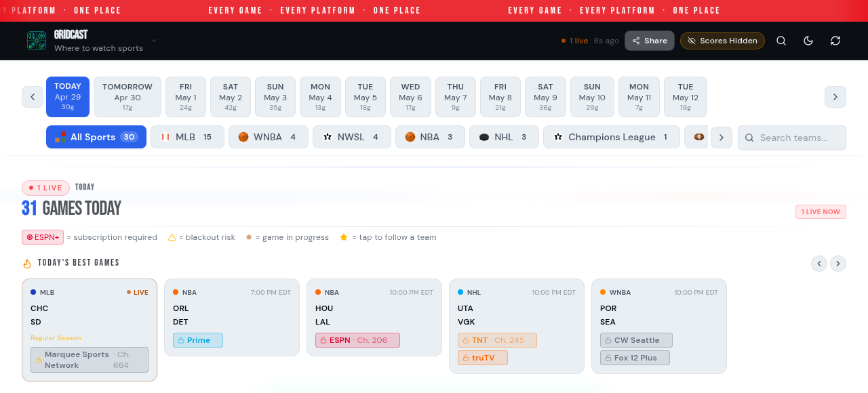Open the CHC vs SD game card

(90, 330)
